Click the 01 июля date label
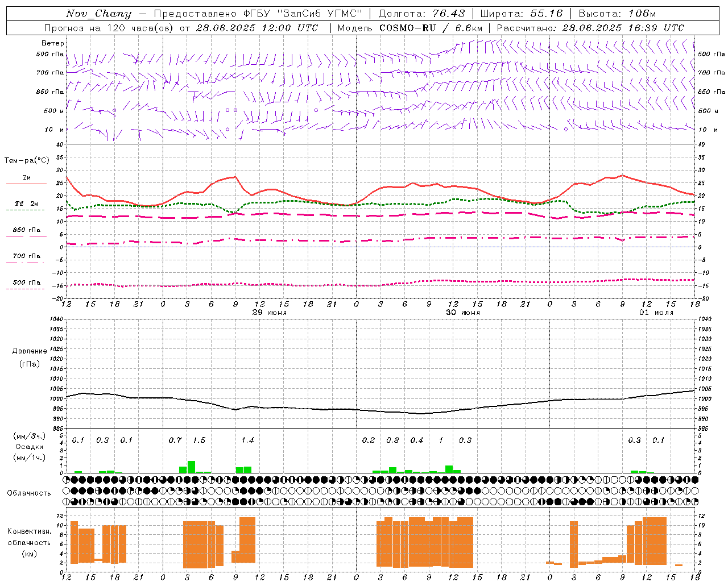728x582 pixels. 656,313
